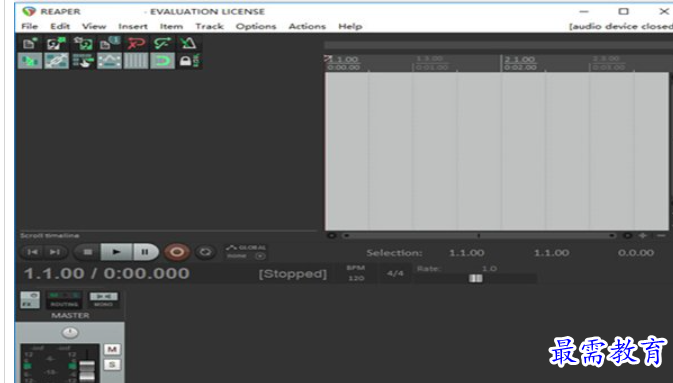Toggle ripple editing toolbar button
This screenshot has width=673, height=383.
coord(83,61)
